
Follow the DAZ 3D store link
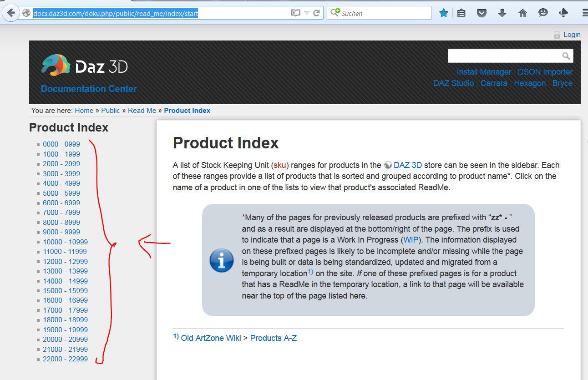coord(408,165)
